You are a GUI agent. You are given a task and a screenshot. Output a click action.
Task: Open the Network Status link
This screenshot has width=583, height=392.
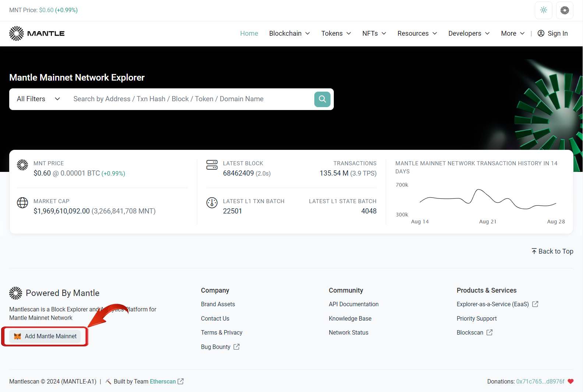(x=349, y=332)
